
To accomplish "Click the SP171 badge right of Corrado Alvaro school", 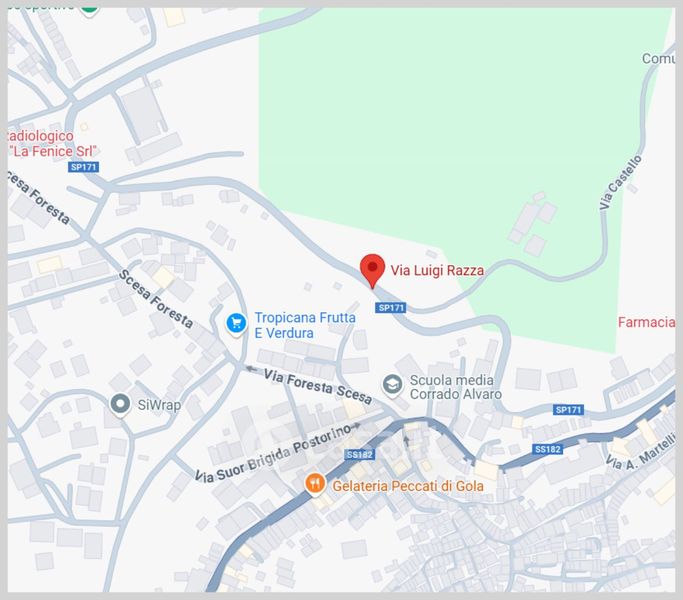I will tap(568, 410).
